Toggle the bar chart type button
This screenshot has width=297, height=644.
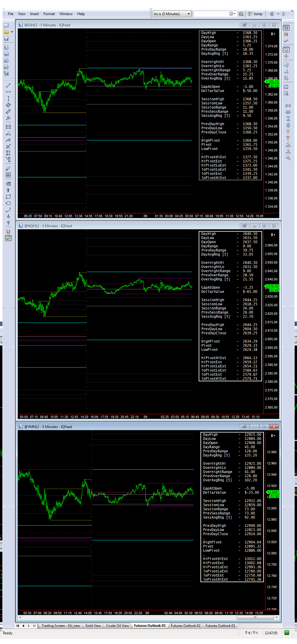point(286,28)
